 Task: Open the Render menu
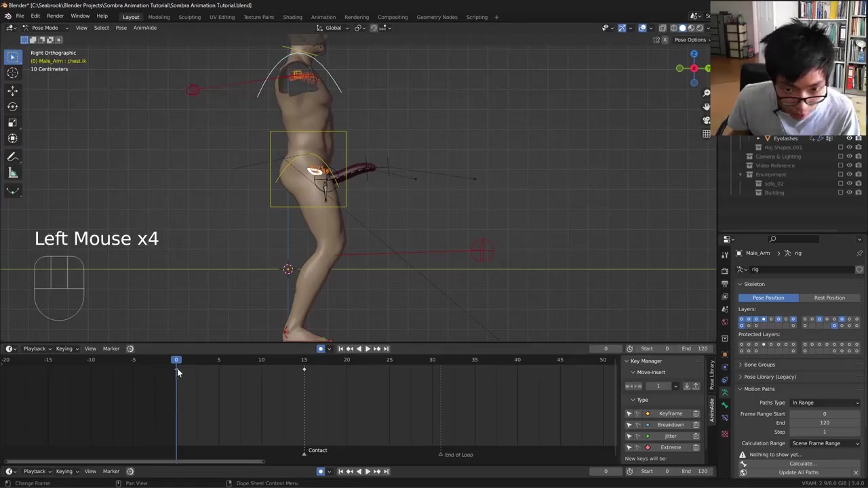55,16
